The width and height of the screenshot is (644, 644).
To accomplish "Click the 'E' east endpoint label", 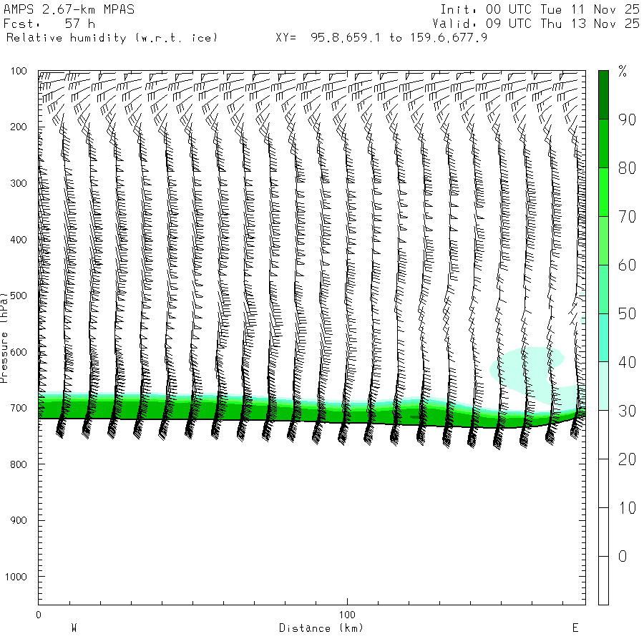I will click(x=575, y=628).
